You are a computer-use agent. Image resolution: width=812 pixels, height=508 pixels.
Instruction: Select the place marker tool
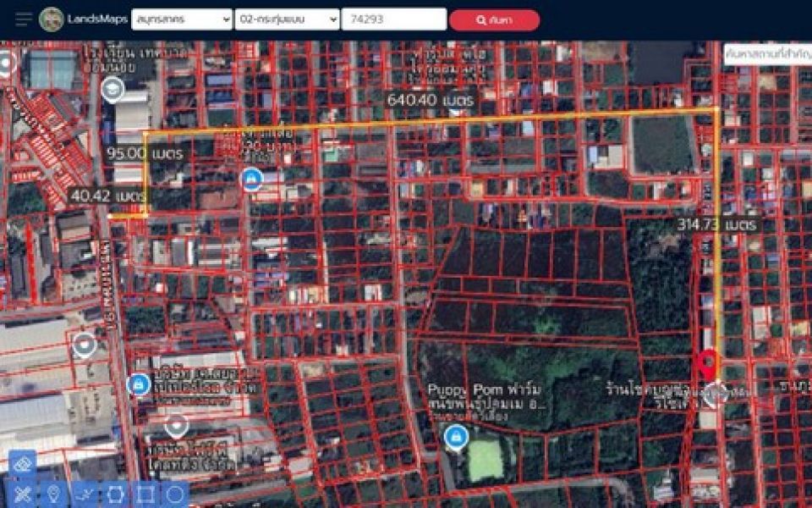tap(53, 494)
